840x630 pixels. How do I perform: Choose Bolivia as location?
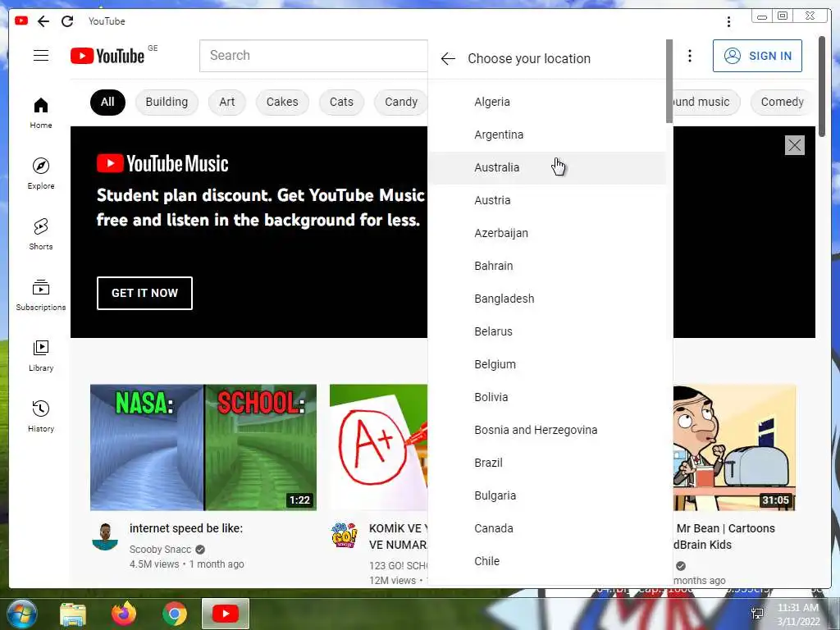pos(547,397)
